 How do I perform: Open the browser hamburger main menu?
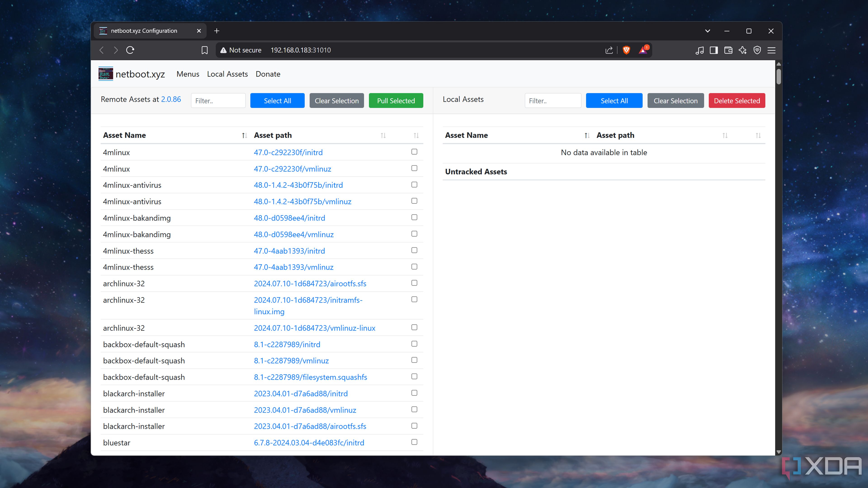[771, 50]
